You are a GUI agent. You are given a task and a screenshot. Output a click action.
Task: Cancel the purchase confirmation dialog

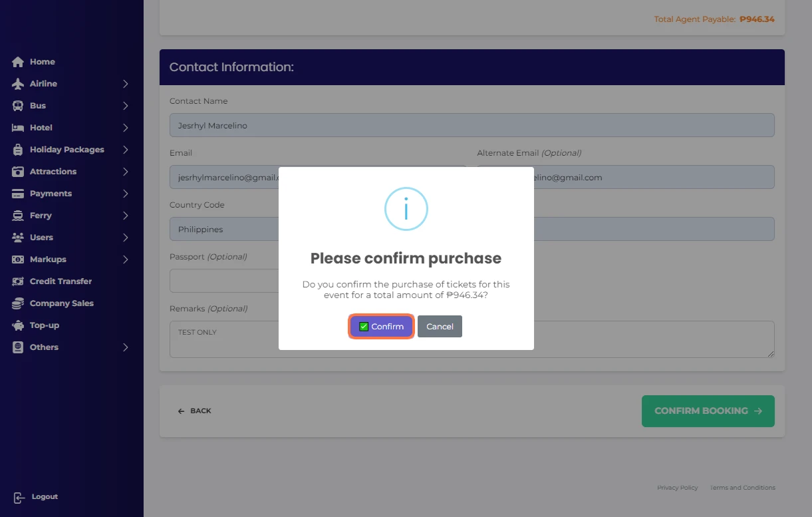pyautogui.click(x=440, y=327)
